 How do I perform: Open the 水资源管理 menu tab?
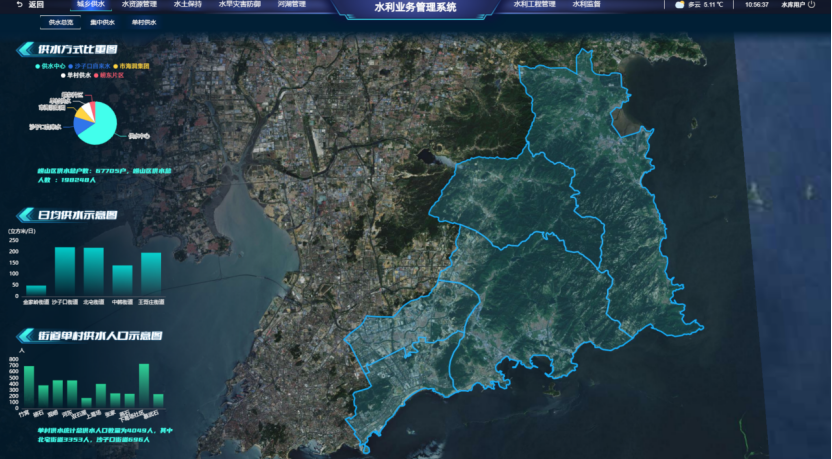click(x=139, y=4)
